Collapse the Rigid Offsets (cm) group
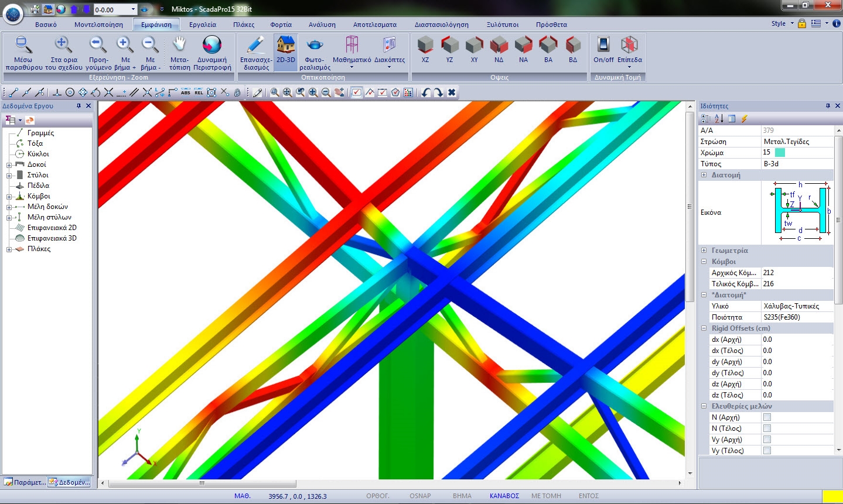843x504 pixels. click(704, 328)
